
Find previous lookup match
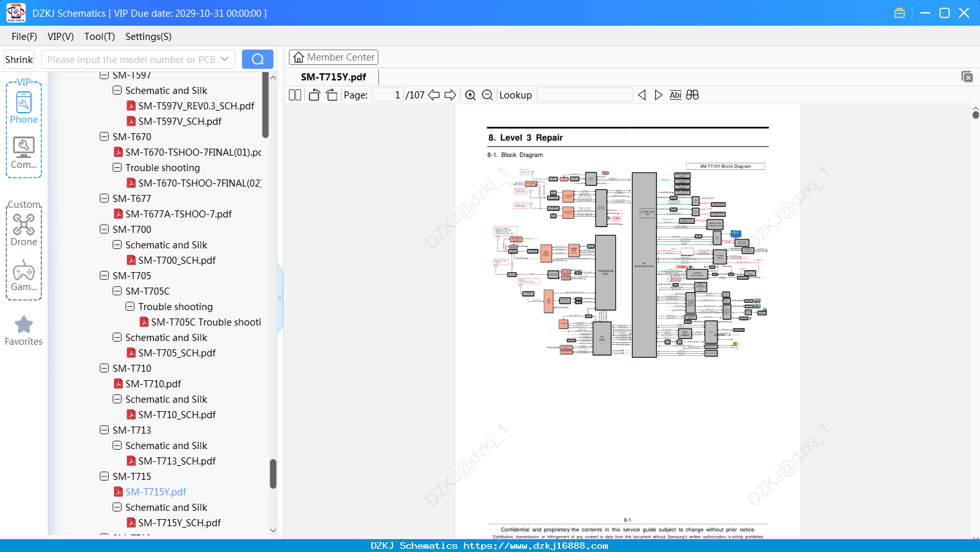(642, 95)
